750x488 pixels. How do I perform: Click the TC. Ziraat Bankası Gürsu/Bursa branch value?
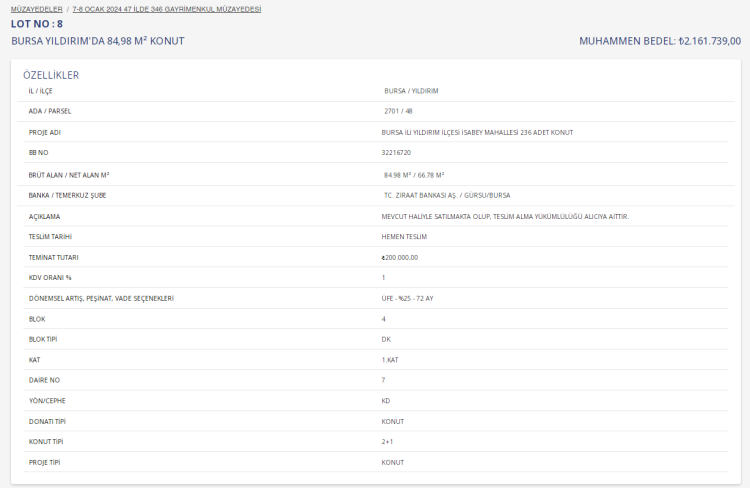pyautogui.click(x=447, y=195)
